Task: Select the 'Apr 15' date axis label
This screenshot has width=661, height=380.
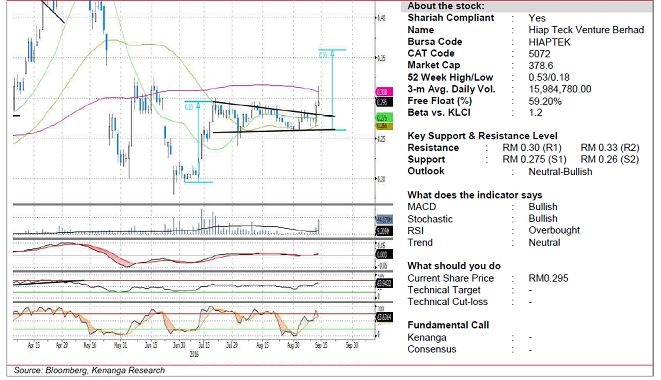Action: (x=34, y=345)
